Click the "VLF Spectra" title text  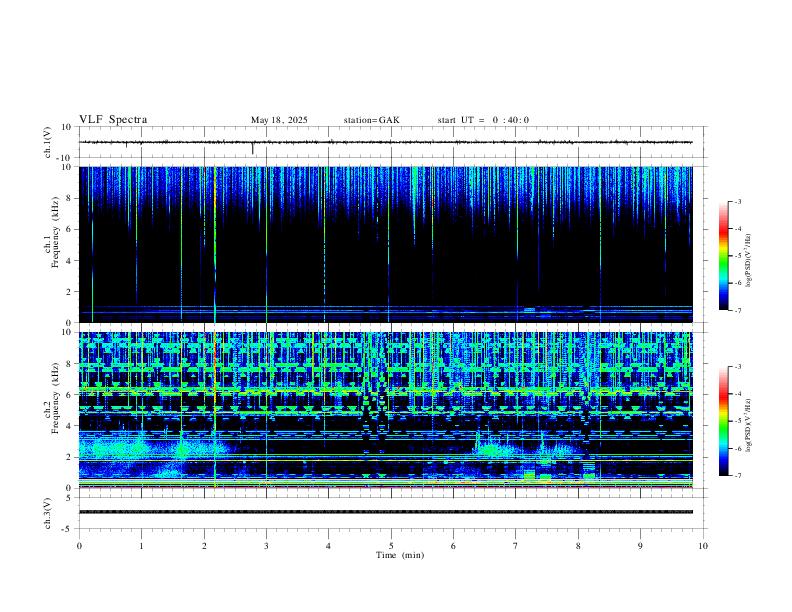[x=113, y=120]
